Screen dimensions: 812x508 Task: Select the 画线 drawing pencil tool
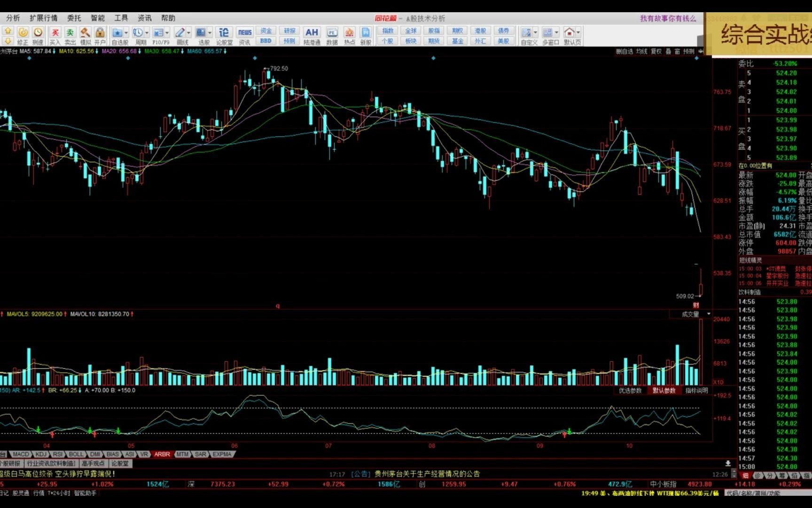180,32
